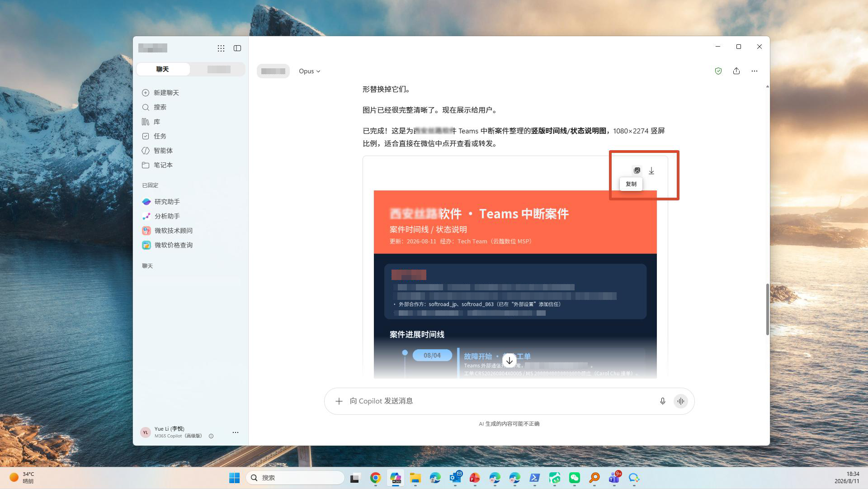The height and width of the screenshot is (489, 868).
Task: Open Task View on the taskbar
Action: point(355,478)
